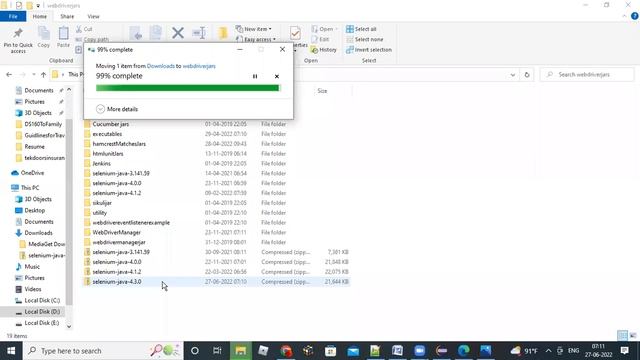
Task: Open the Open button dropdown
Action: [325, 29]
